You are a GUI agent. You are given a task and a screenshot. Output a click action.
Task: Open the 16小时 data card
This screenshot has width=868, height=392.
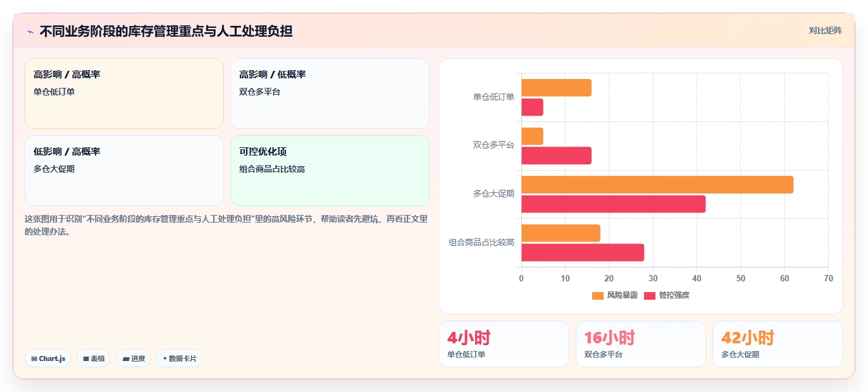point(641,344)
